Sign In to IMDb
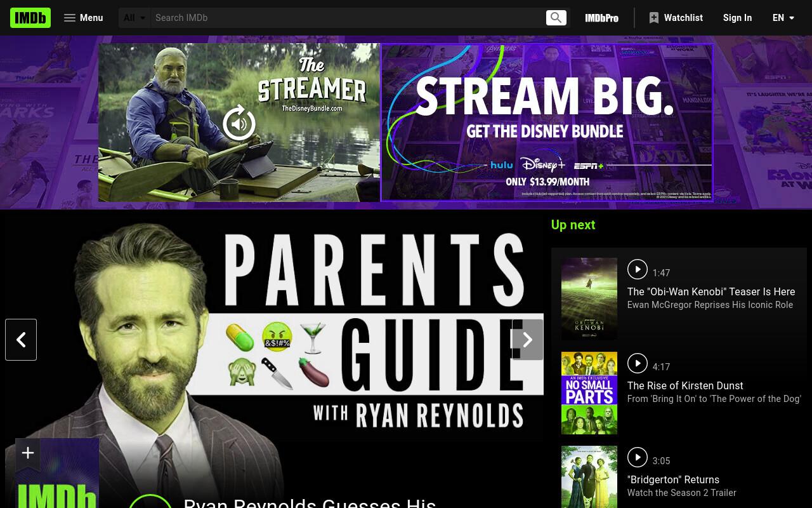This screenshot has height=508, width=812. tap(737, 18)
